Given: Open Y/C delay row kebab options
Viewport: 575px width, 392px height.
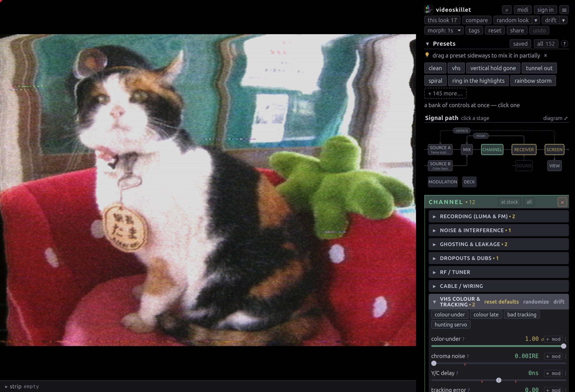Looking at the screenshot, I should 566,373.
